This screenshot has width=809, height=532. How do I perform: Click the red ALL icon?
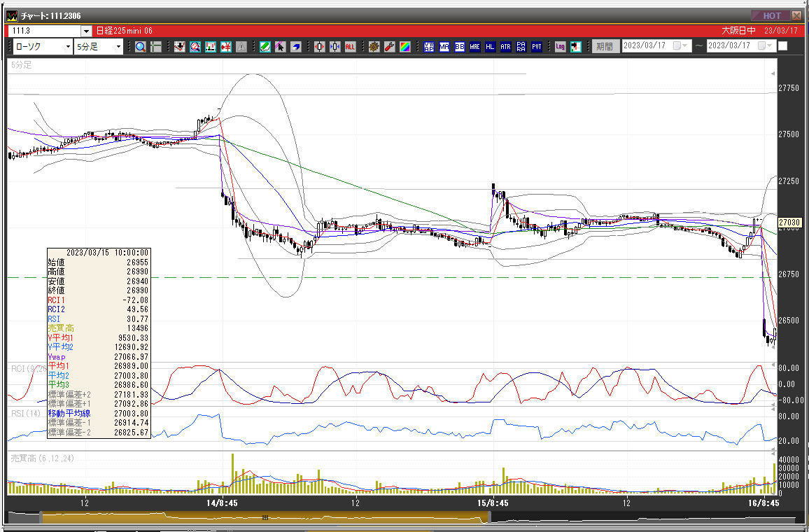click(351, 47)
